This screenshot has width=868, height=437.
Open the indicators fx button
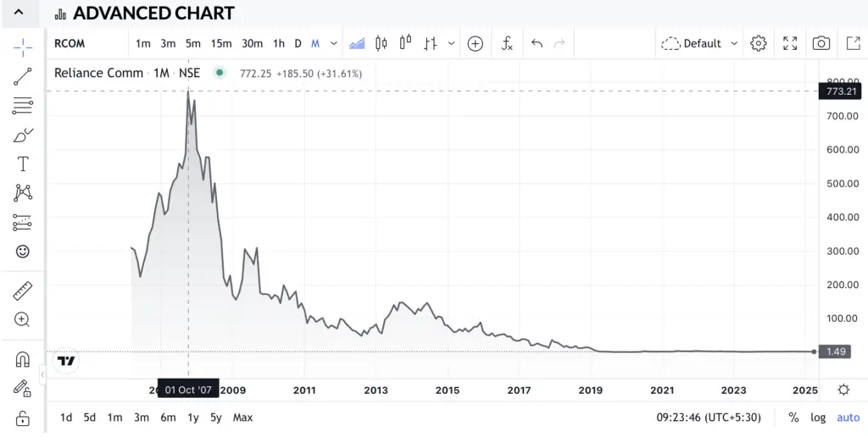click(507, 43)
